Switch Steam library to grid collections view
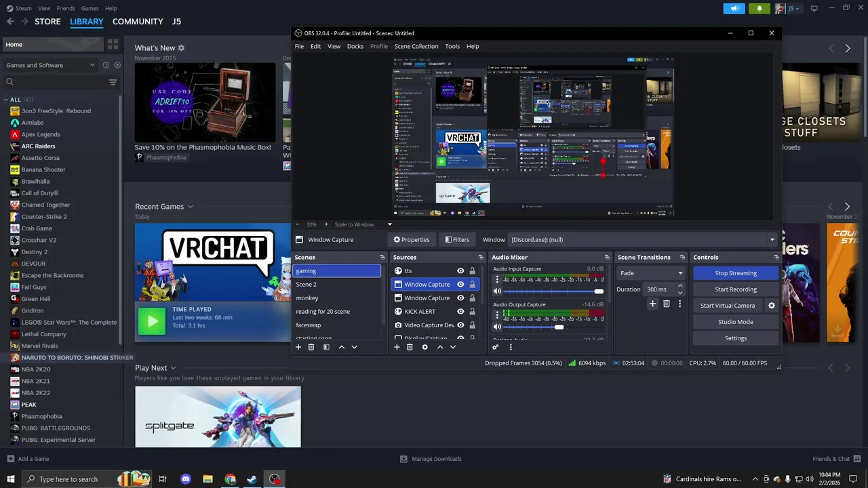This screenshot has width=868, height=488. pos(113,44)
